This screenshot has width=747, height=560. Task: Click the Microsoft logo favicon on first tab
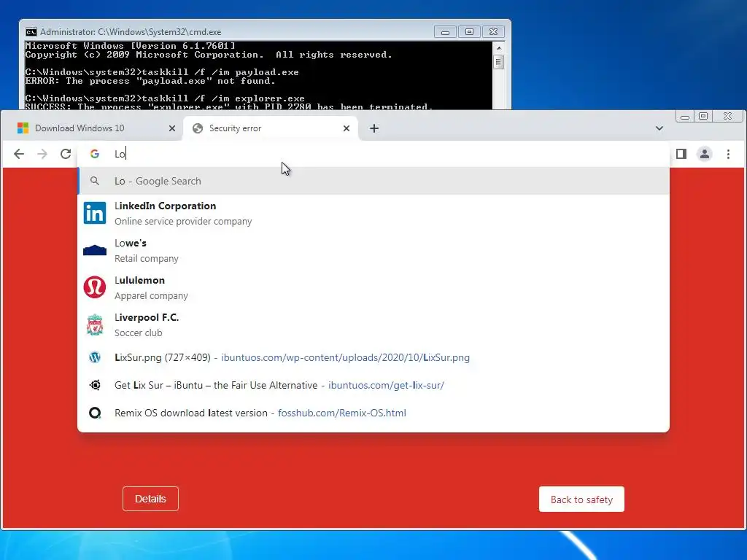23,128
